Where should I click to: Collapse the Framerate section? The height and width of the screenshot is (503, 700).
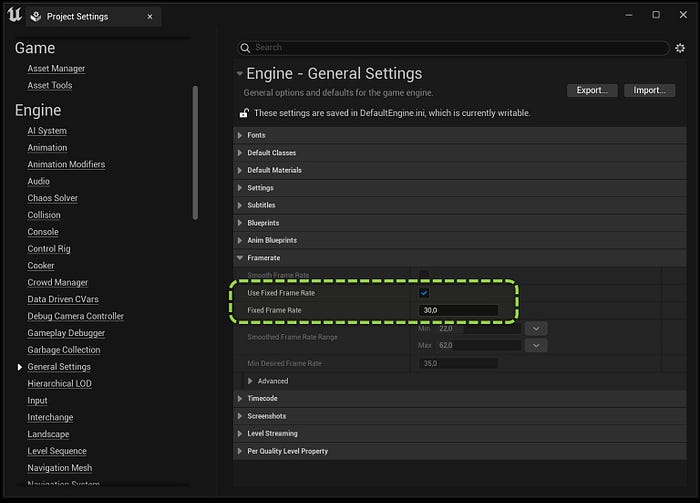(x=240, y=258)
